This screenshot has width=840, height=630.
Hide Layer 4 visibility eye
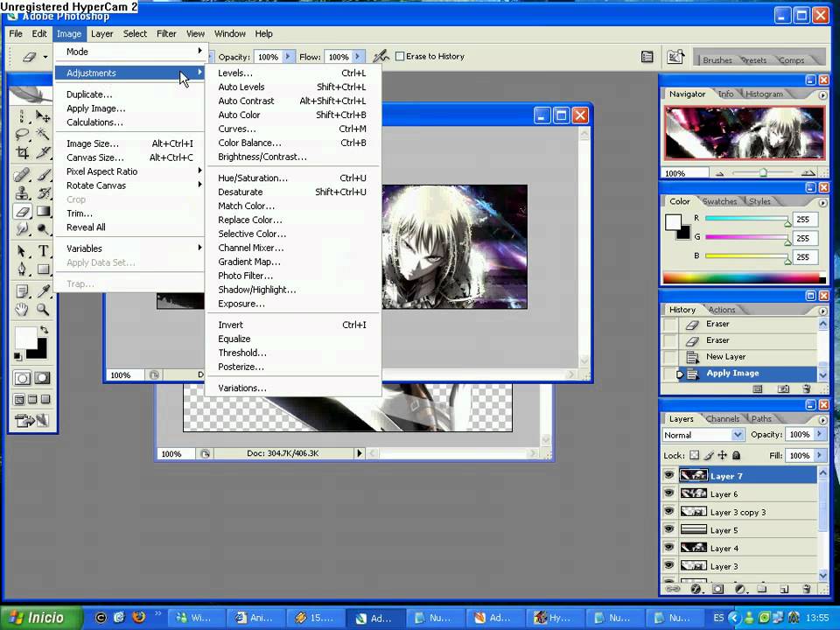(668, 548)
